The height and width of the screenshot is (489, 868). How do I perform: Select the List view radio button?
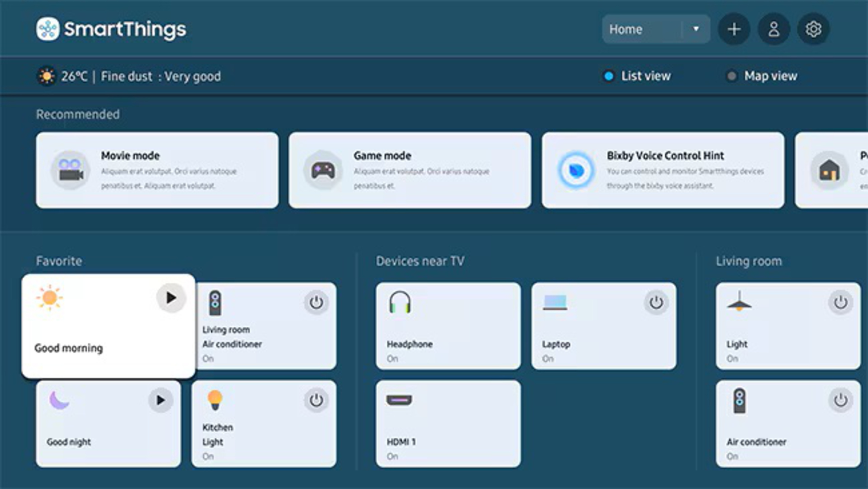(609, 76)
